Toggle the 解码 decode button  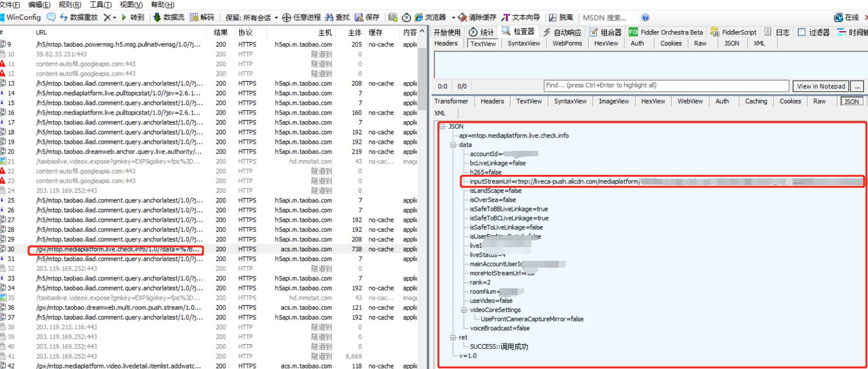click(202, 17)
